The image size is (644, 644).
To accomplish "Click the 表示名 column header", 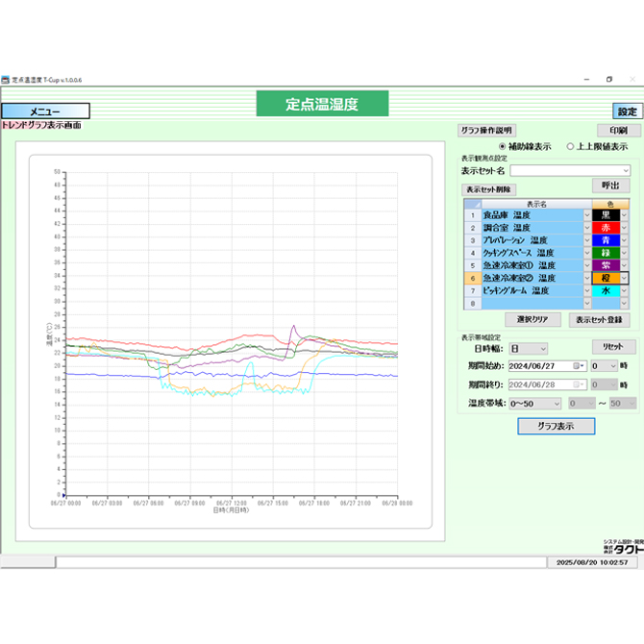I will click(536, 204).
